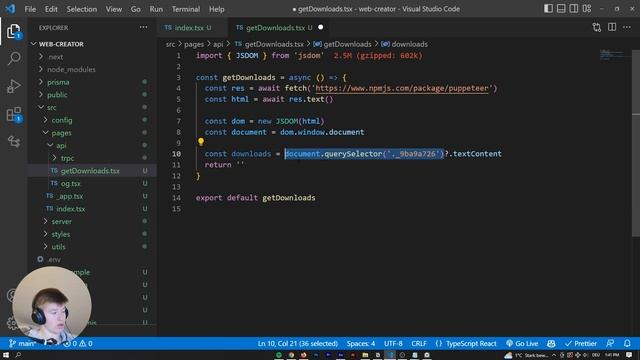
Task: Toggle secondary side bar layout icon
Action: click(573, 9)
